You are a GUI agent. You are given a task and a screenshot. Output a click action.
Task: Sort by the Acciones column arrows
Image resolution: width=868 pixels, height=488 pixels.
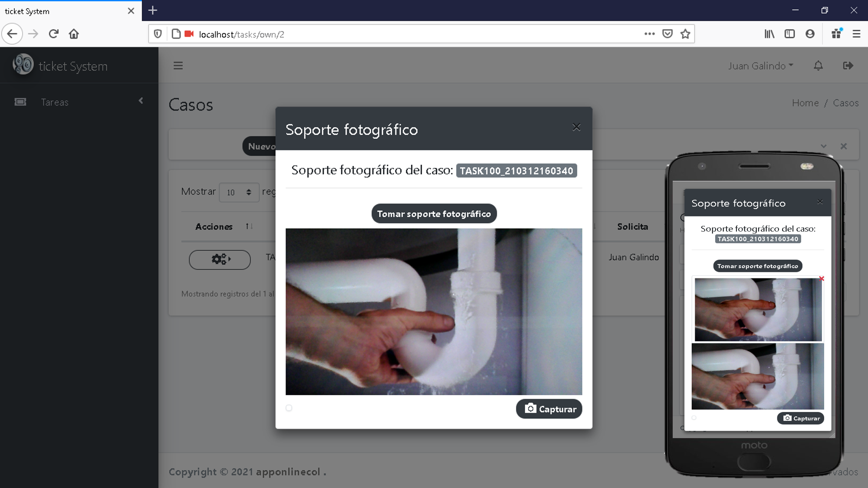249,226
